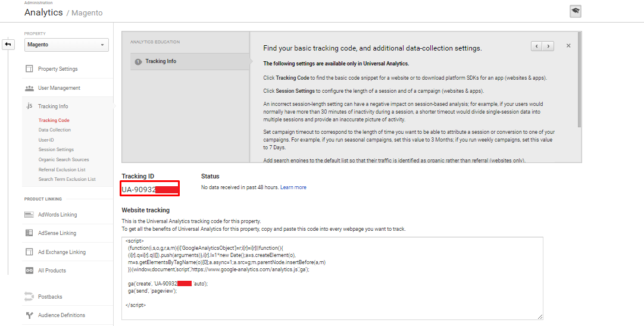Click the AdSense Linking icon

point(29,233)
